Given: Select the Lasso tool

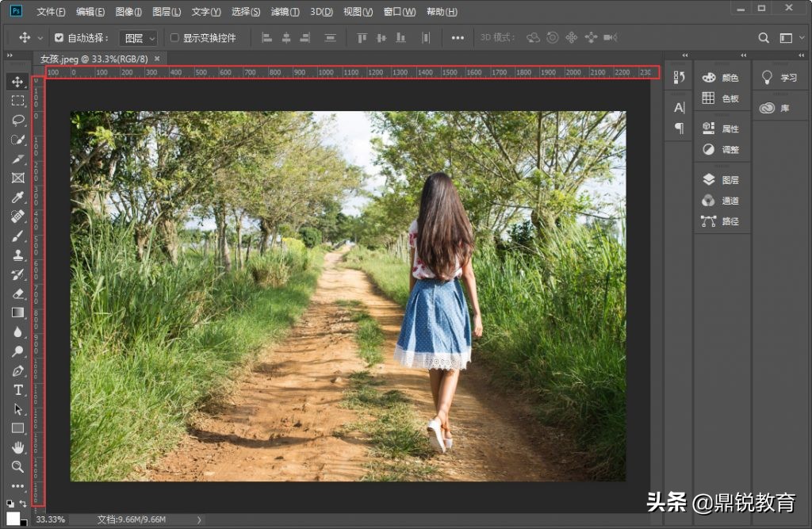Looking at the screenshot, I should 17,121.
